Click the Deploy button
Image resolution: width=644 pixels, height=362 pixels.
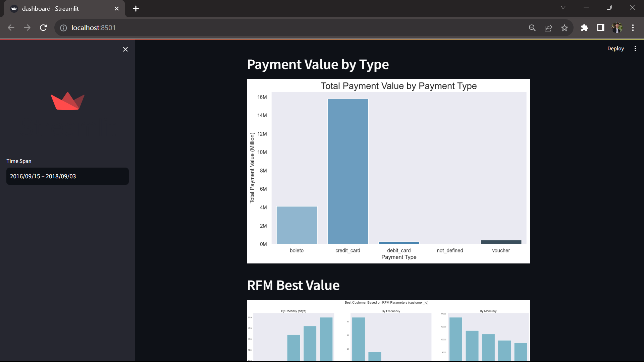point(615,49)
